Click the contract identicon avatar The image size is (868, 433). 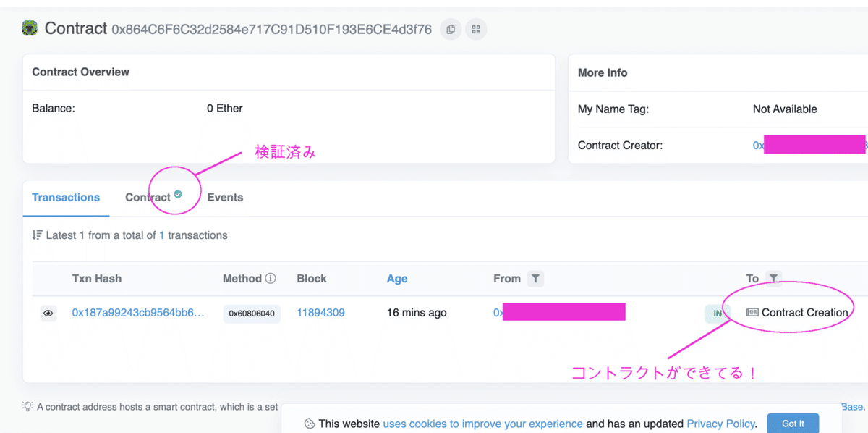(30, 29)
